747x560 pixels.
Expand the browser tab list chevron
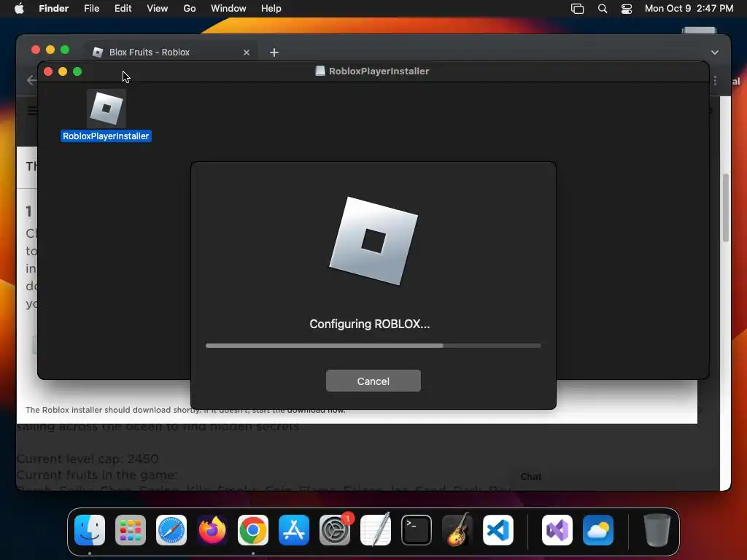coord(715,52)
